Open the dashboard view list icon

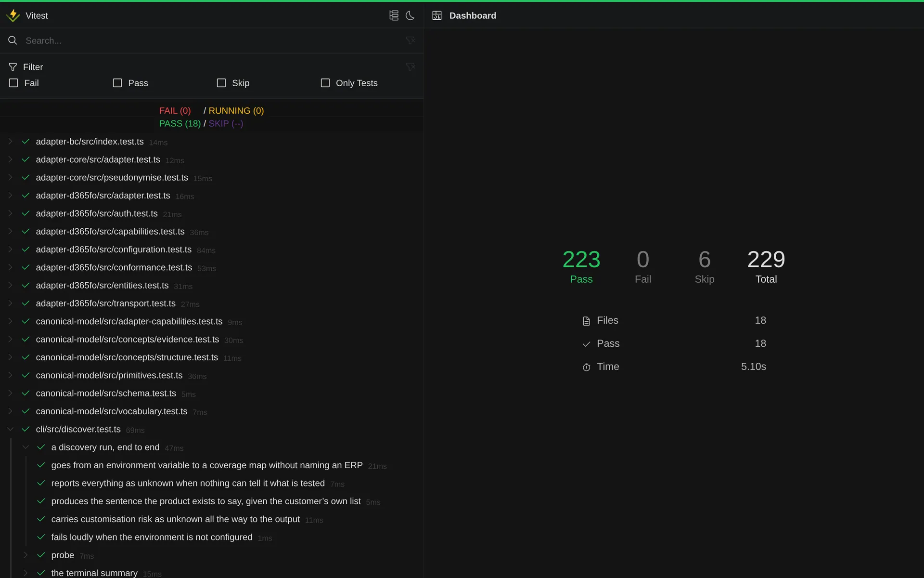click(x=394, y=15)
